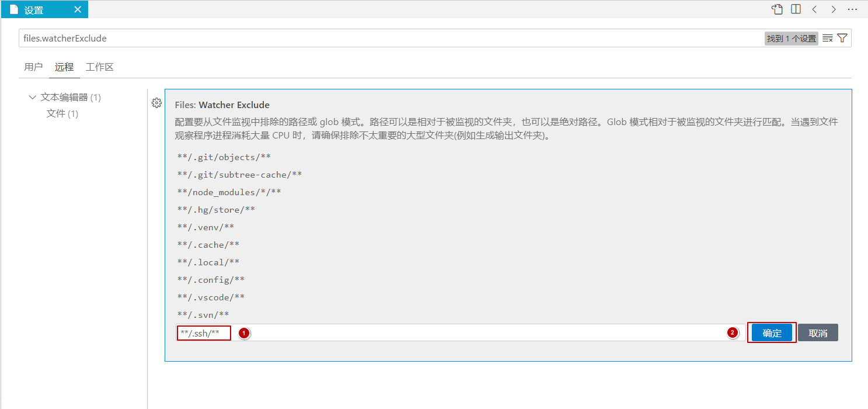Click the files.watcherExclude search box

coord(391,39)
